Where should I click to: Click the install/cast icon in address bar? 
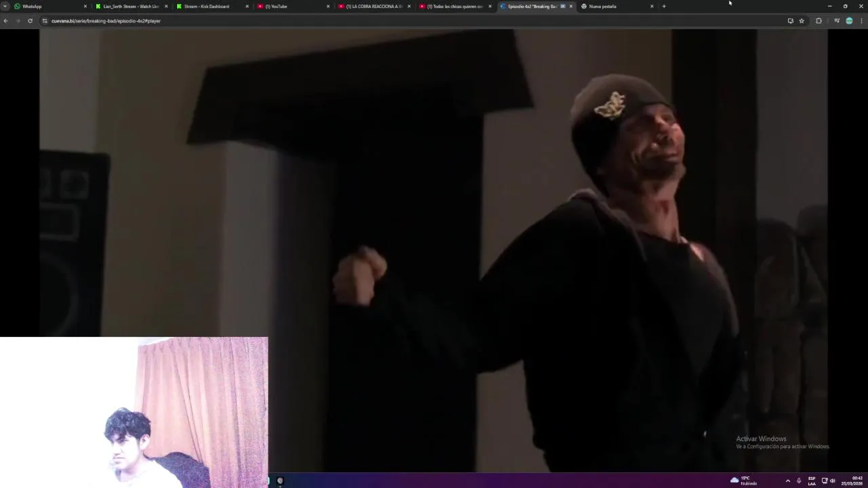(790, 21)
